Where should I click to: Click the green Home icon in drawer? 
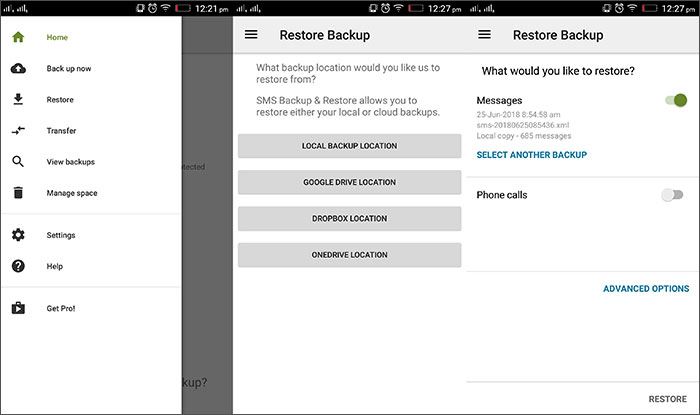18,37
